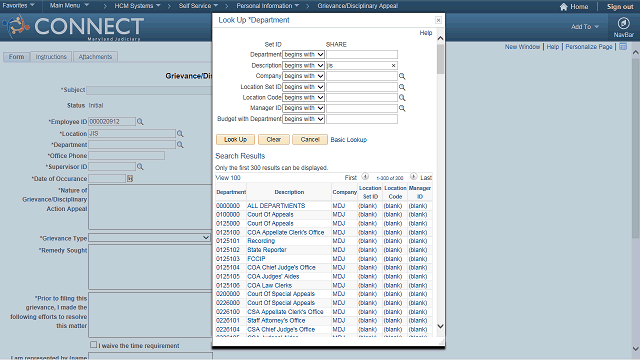
Task: Open the Main Menu navigation item
Action: tap(69, 6)
